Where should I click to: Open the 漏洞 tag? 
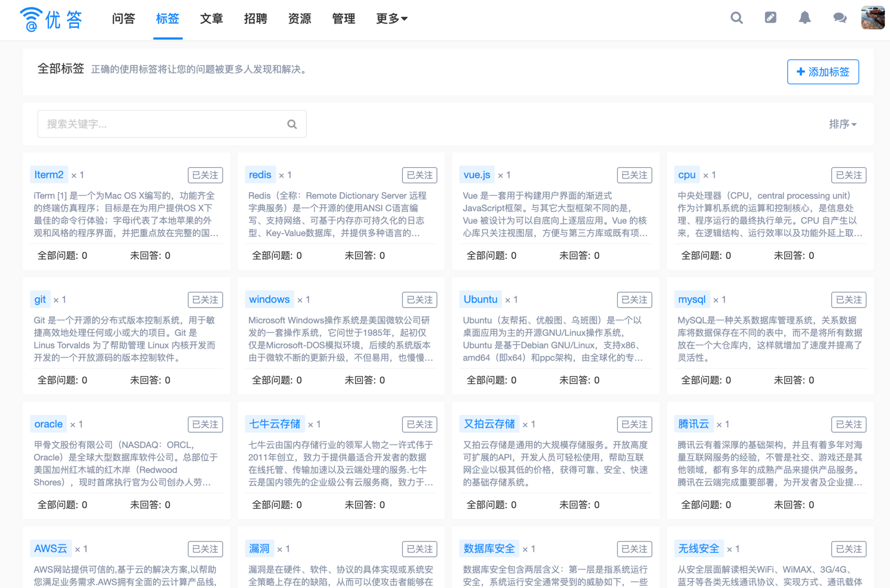[259, 549]
